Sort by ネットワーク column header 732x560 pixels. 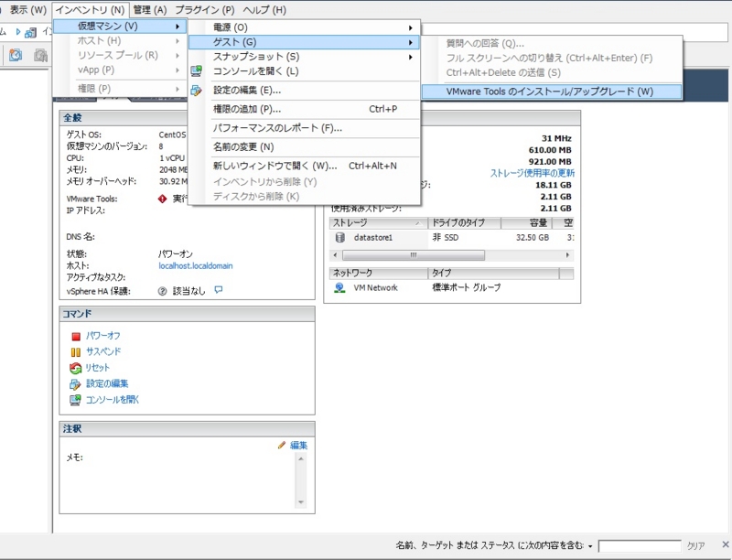click(379, 273)
